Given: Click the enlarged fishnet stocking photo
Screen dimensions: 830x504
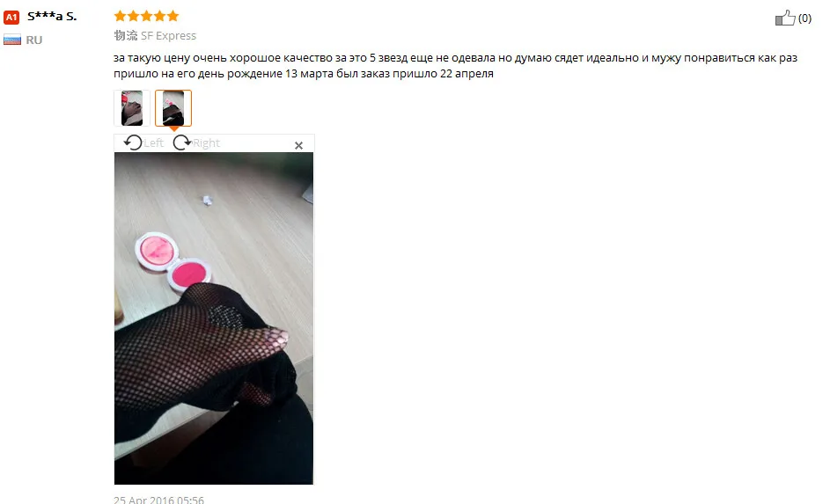Looking at the screenshot, I should click(x=214, y=318).
